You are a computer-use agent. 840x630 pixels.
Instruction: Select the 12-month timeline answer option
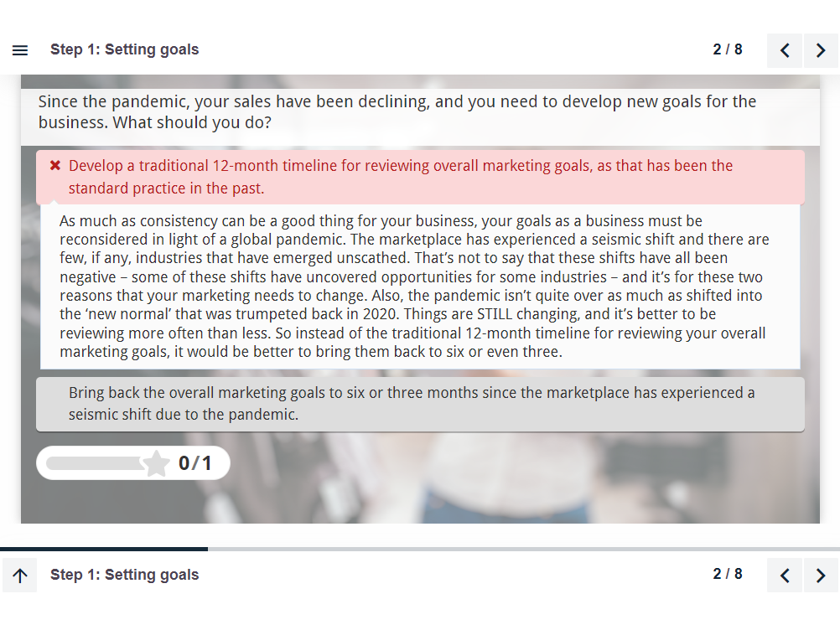[x=420, y=177]
